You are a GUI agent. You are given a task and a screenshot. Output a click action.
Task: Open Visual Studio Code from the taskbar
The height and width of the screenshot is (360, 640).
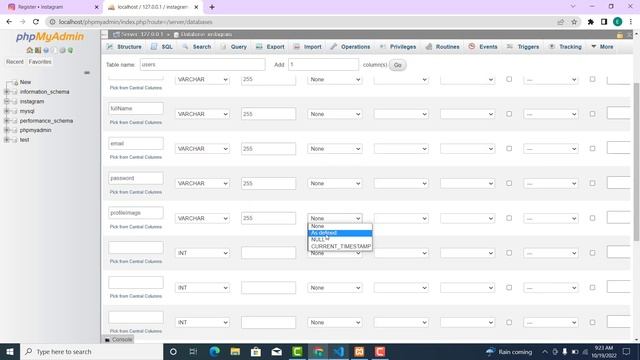click(x=339, y=351)
